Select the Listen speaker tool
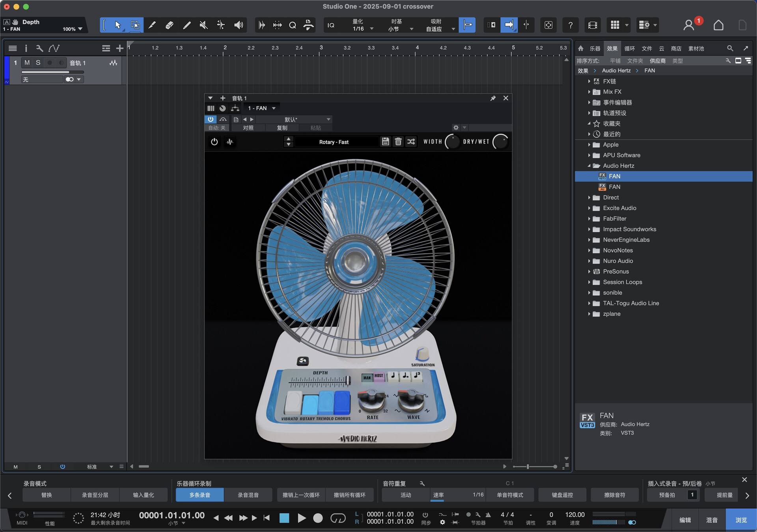The height and width of the screenshot is (532, 757). (x=239, y=25)
